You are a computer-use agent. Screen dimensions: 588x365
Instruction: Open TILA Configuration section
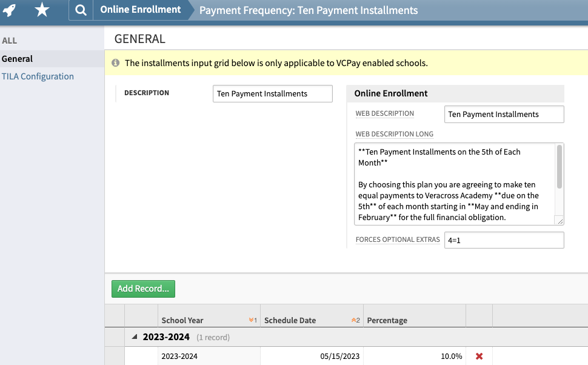(x=38, y=76)
